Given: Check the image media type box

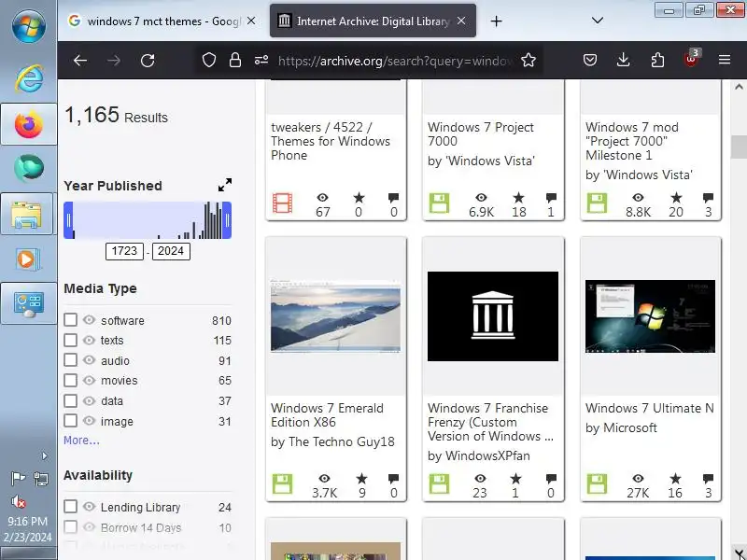Looking at the screenshot, I should [71, 421].
